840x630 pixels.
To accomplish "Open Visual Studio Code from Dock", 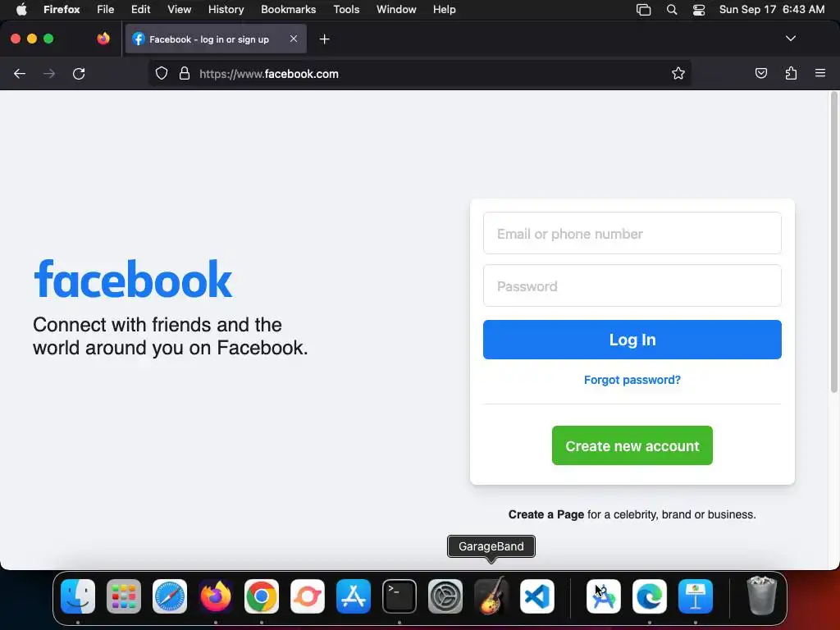I will point(537,596).
